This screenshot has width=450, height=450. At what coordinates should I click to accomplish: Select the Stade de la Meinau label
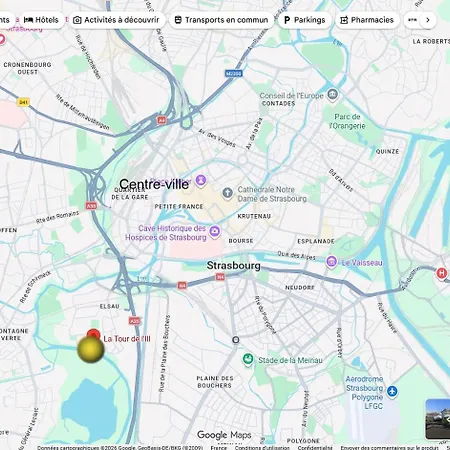tap(290, 360)
